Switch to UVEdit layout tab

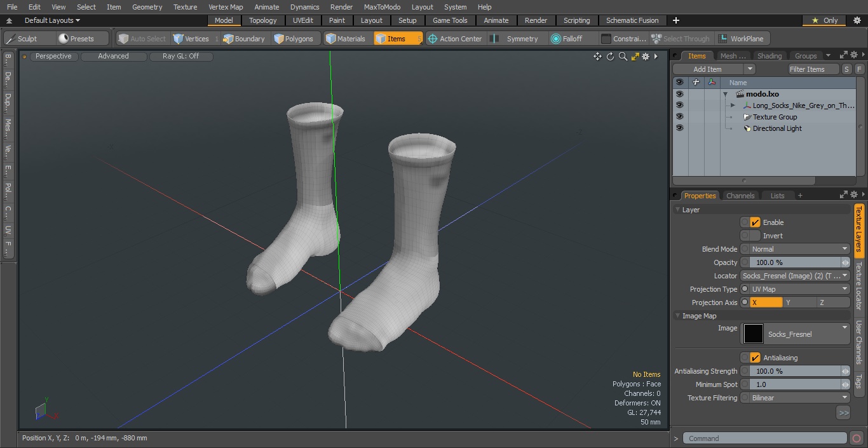tap(303, 20)
